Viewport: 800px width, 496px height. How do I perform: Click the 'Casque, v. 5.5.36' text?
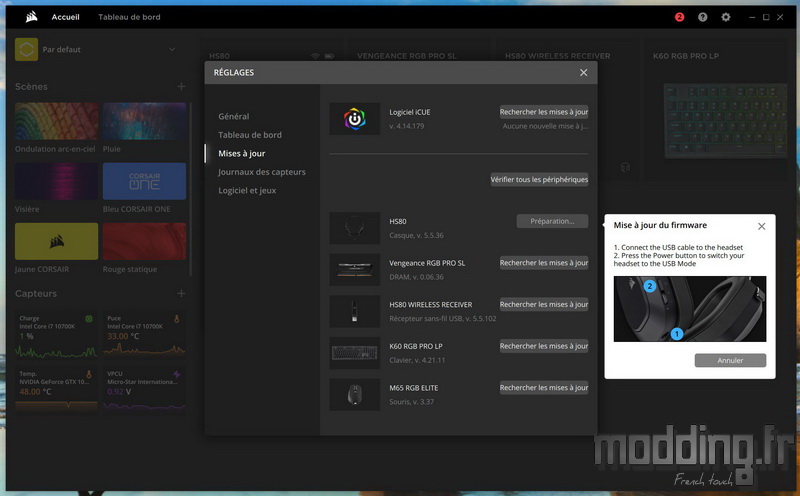416,235
